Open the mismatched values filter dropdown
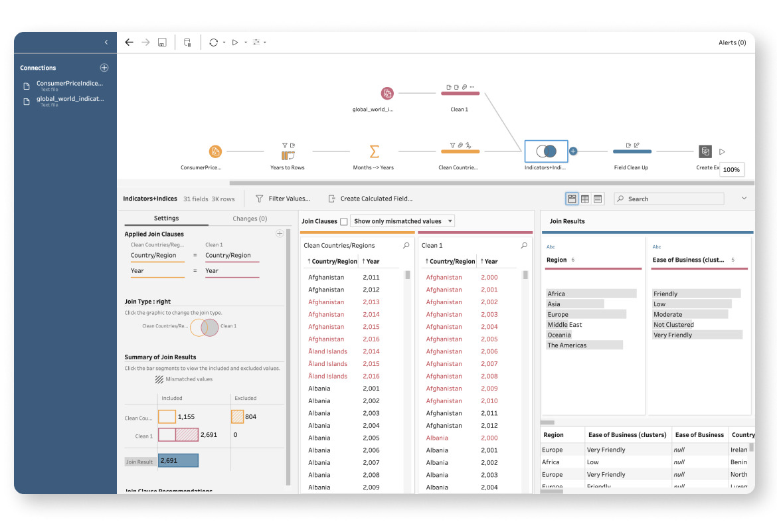The width and height of the screenshot is (777, 532). coord(450,221)
